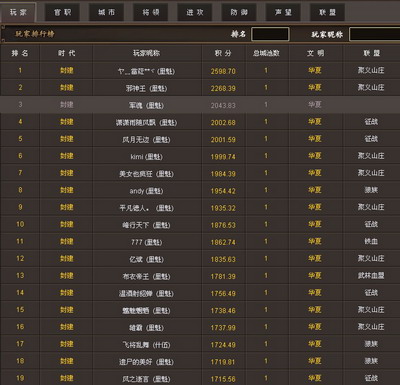Select player andy in rank 8
Screen dimensions: 400x385
[147, 191]
